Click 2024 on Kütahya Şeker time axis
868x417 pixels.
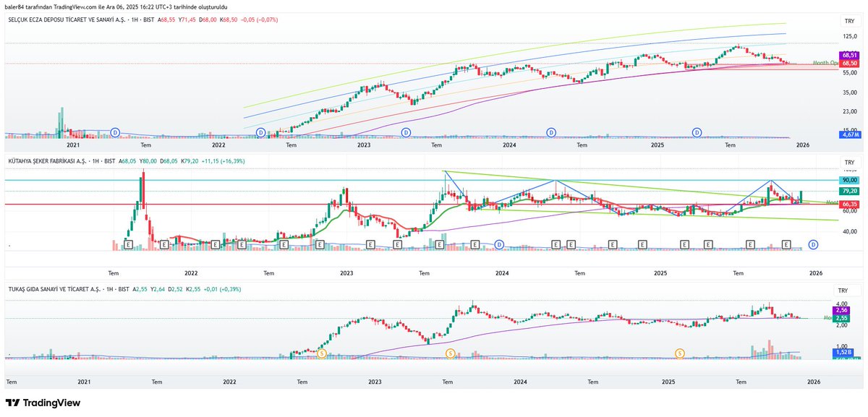click(502, 273)
